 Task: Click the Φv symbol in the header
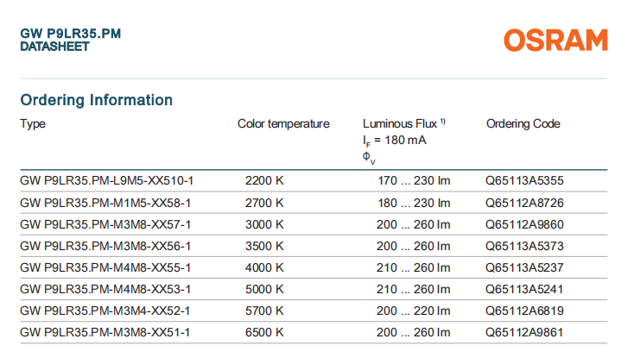369,158
